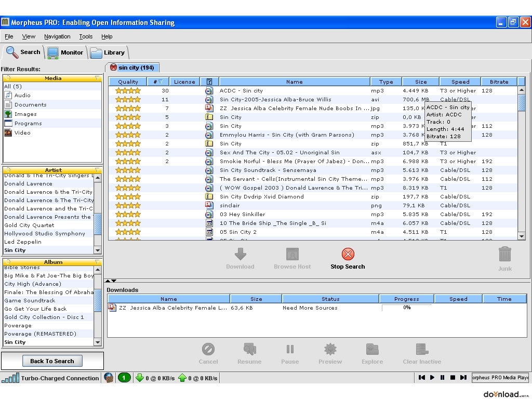This screenshot has width=532, height=399.
Task: Select Powerage (REMASTERED) in Album list
Action: 48,334
